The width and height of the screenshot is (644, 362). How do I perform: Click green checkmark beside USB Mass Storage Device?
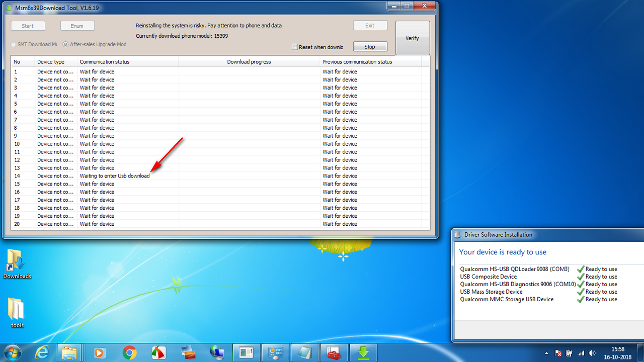tap(581, 292)
